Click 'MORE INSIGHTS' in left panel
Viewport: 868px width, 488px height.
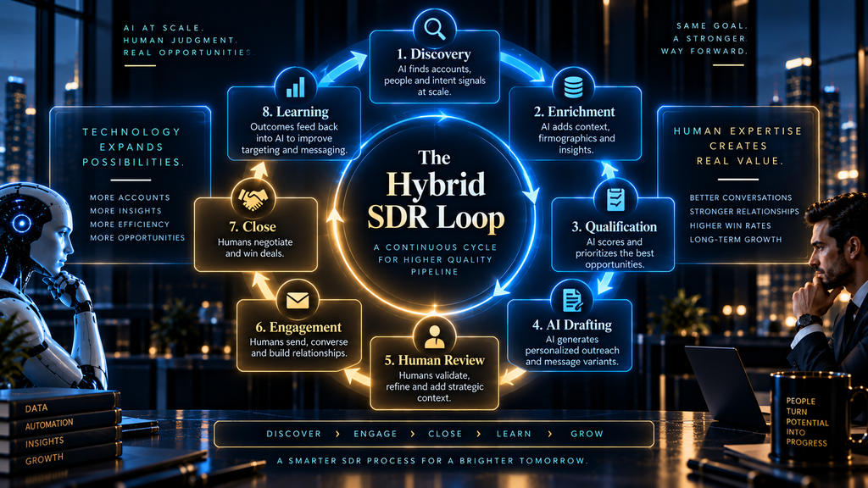click(125, 211)
